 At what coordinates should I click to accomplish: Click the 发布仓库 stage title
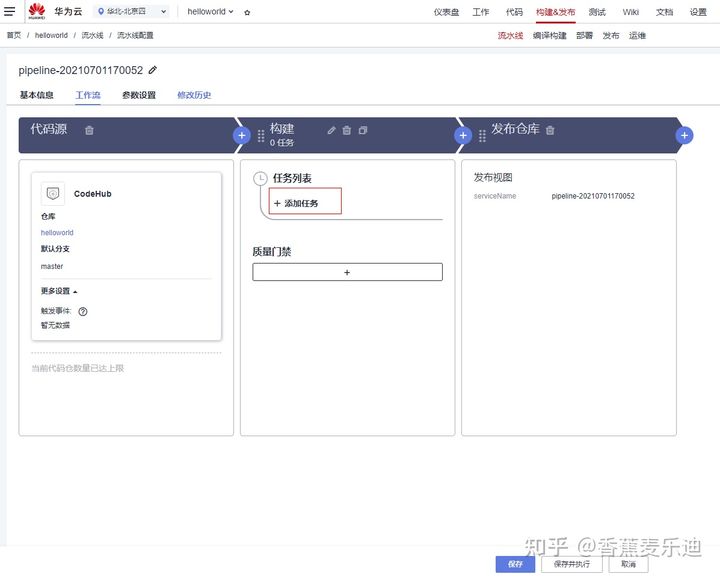(x=515, y=129)
